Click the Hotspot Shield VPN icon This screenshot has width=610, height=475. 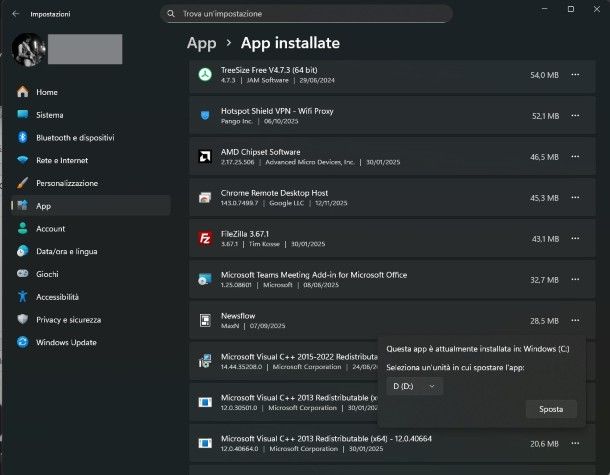(205, 116)
